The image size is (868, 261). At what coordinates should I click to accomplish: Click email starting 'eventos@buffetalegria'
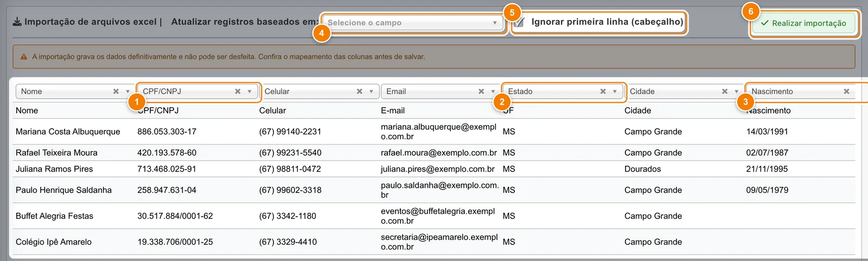click(x=438, y=216)
